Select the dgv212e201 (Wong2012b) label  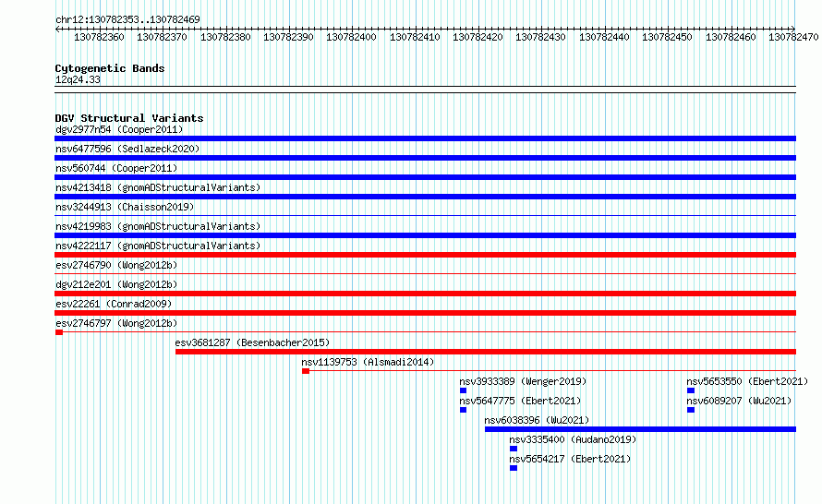pyautogui.click(x=116, y=284)
